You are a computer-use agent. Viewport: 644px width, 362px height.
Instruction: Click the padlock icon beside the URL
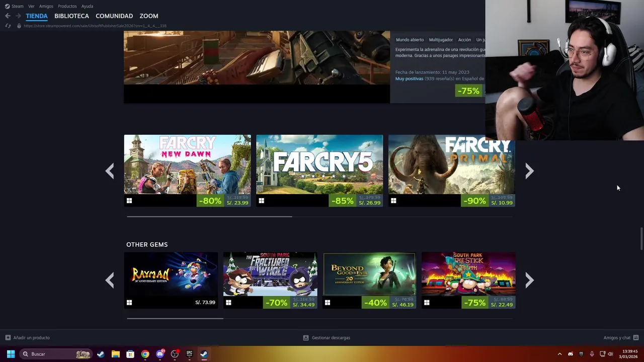click(19, 26)
